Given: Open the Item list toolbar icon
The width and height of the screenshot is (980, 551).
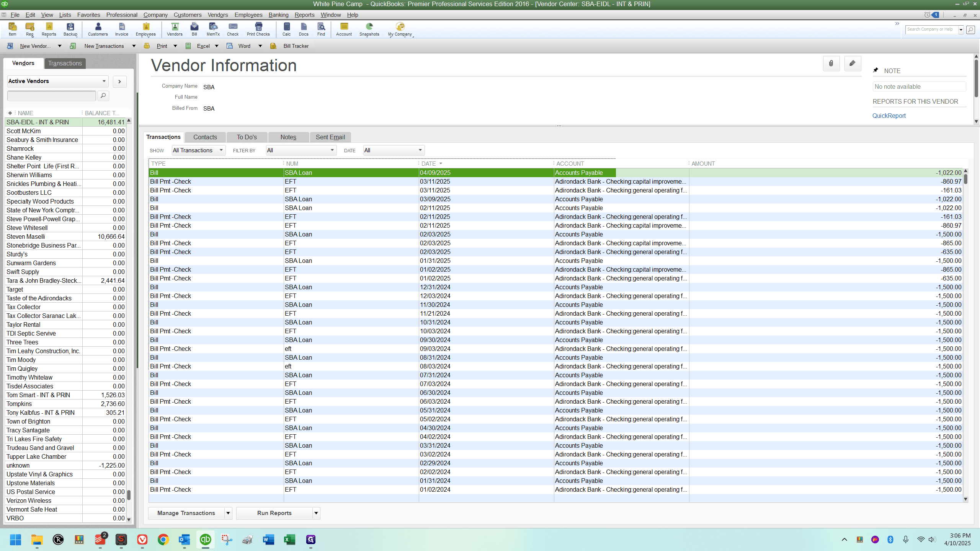Looking at the screenshot, I should pyautogui.click(x=12, y=29).
